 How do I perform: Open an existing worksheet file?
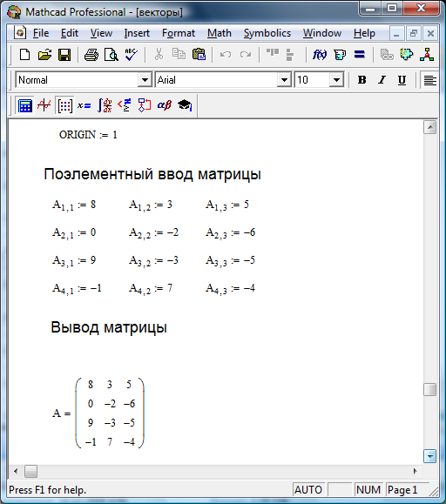tap(44, 55)
